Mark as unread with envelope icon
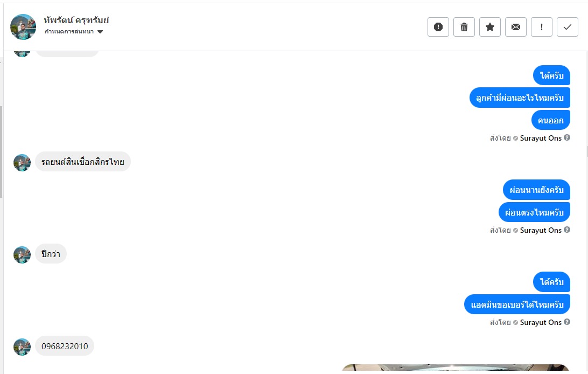The width and height of the screenshot is (588, 374). tap(516, 27)
